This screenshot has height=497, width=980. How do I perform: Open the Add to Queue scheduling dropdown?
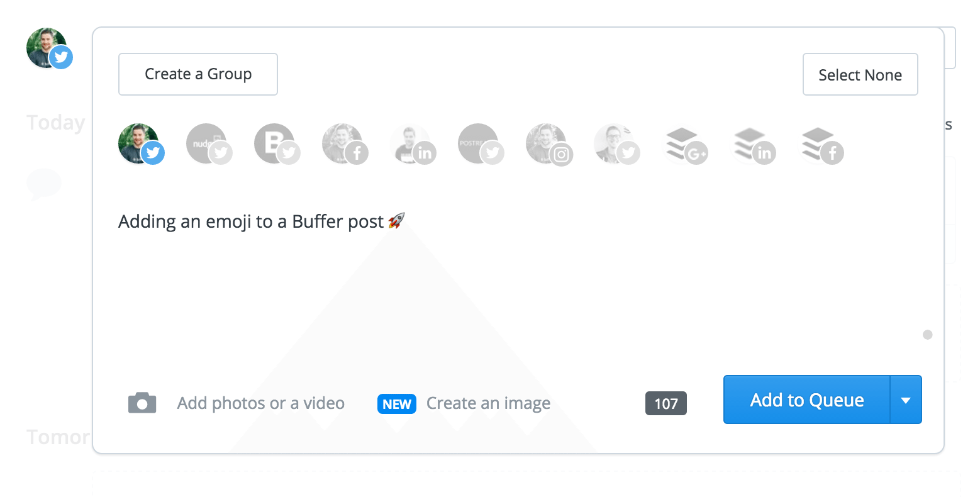click(x=906, y=399)
